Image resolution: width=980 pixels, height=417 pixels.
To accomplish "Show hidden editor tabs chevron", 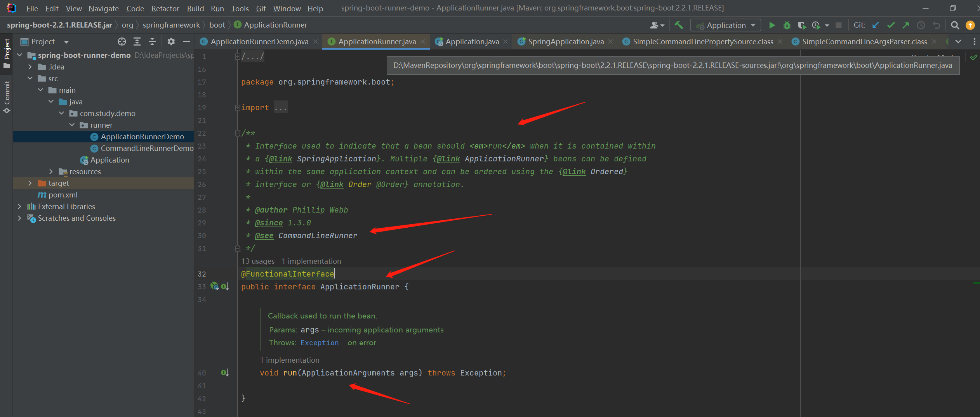I will pyautogui.click(x=958, y=42).
